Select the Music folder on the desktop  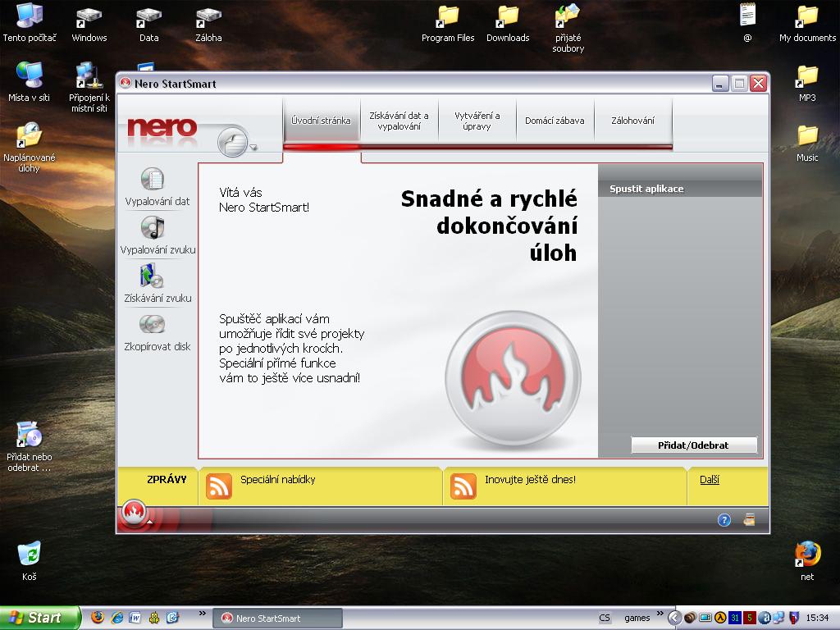[807, 143]
